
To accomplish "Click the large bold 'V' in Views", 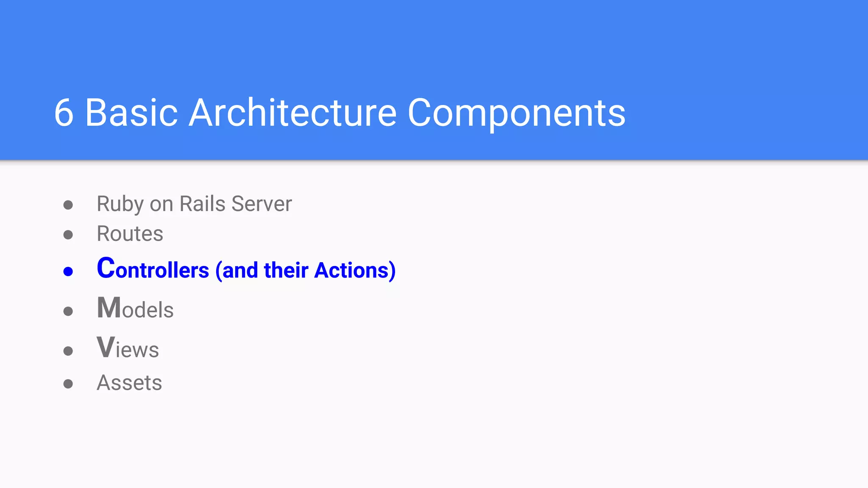I will click(106, 347).
